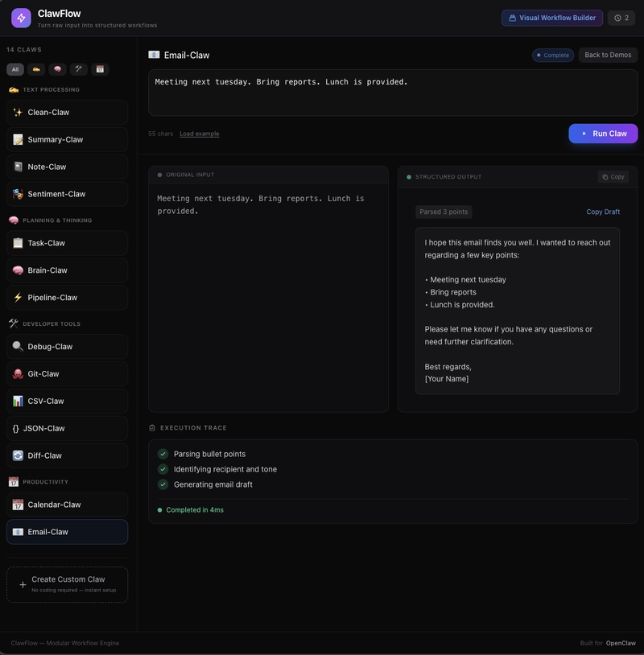644x655 pixels.
Task: Click the ClawFlow lightning logo icon
Action: 21,18
